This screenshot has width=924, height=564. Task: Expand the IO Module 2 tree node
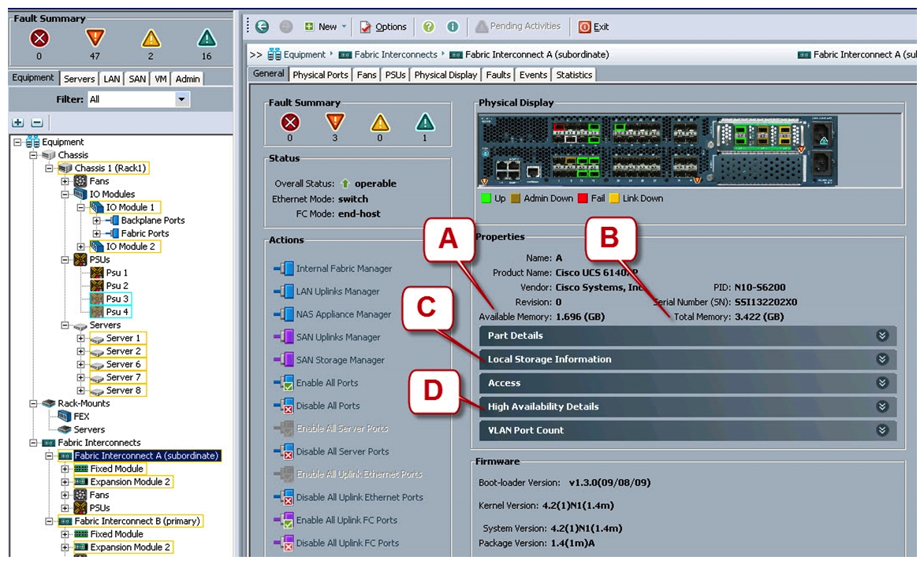pos(80,247)
